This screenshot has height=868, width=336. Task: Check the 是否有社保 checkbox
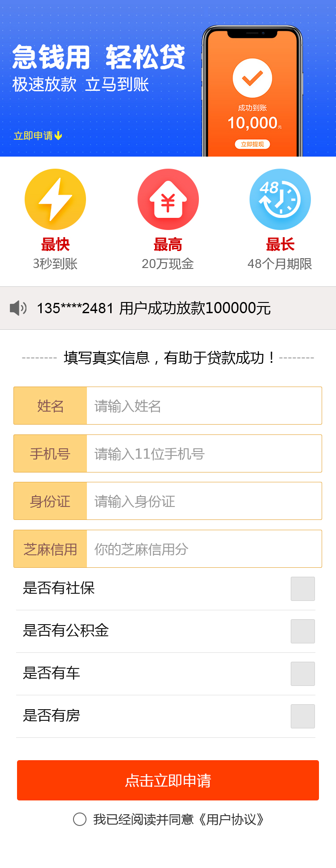[x=302, y=589]
